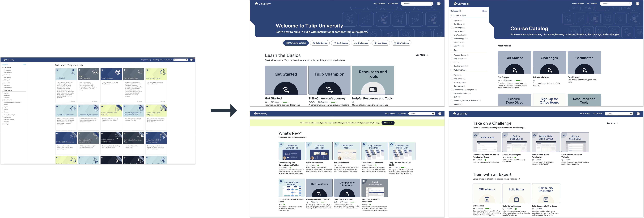Click the Community Orientation card icon

coord(546,199)
